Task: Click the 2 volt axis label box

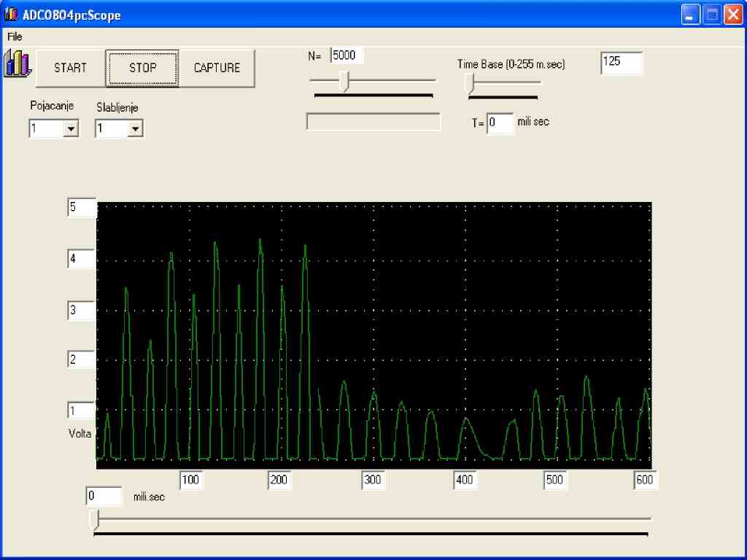Action: 82,359
